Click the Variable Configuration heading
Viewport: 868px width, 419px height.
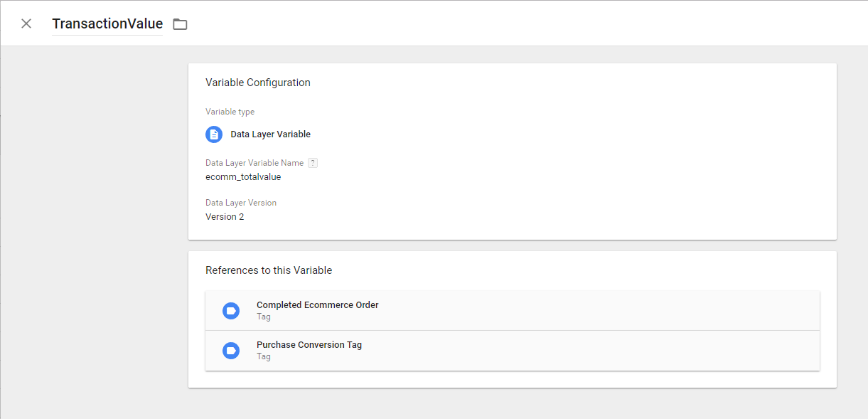click(258, 83)
